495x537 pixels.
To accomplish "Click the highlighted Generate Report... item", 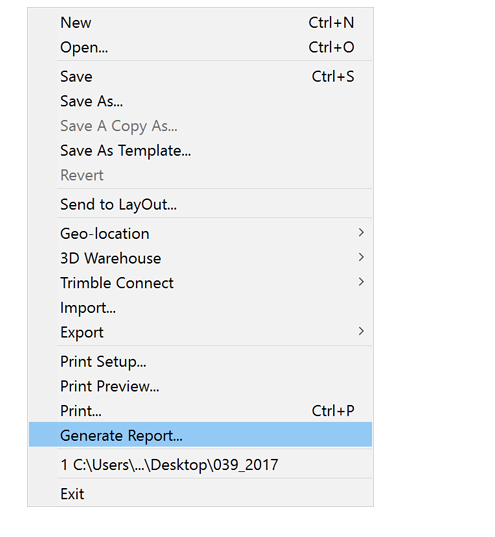I will (200, 435).
